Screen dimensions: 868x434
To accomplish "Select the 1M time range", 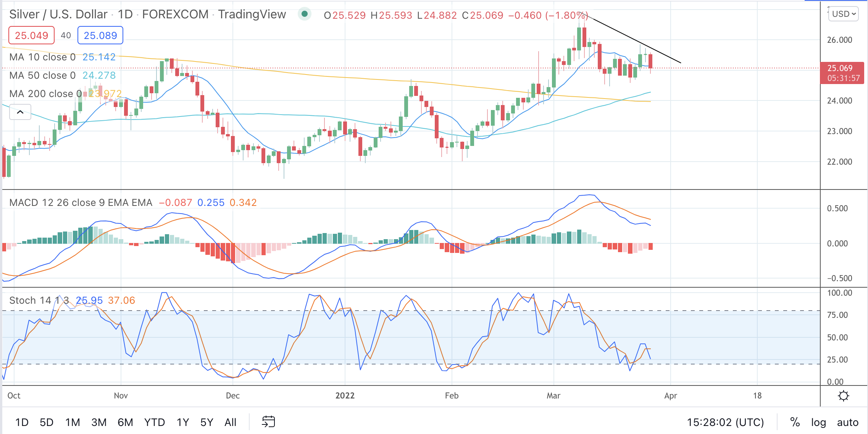I will click(73, 422).
